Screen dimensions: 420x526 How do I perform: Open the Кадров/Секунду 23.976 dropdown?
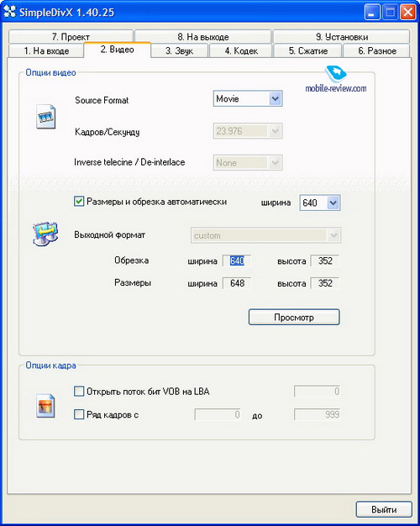(248, 131)
